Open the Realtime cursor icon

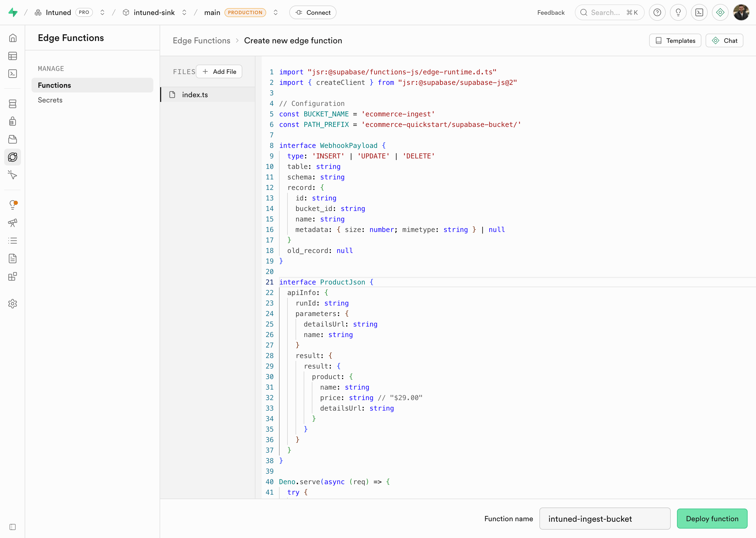coord(13,175)
